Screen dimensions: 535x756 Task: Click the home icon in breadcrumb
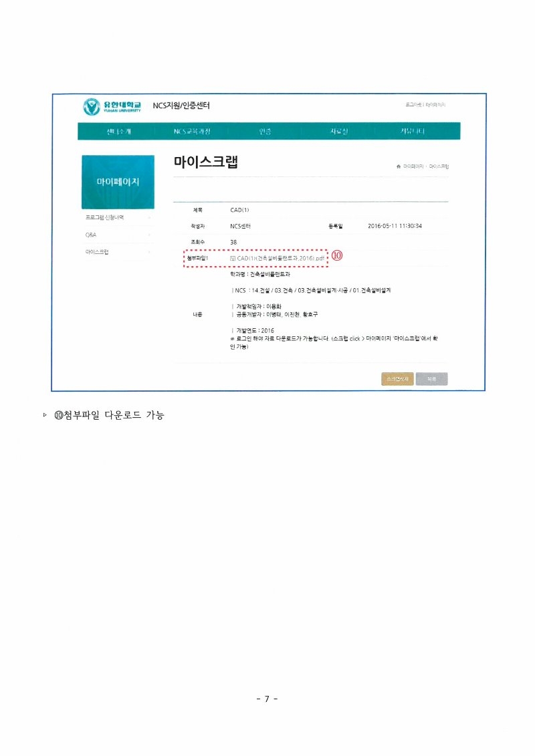[399, 166]
